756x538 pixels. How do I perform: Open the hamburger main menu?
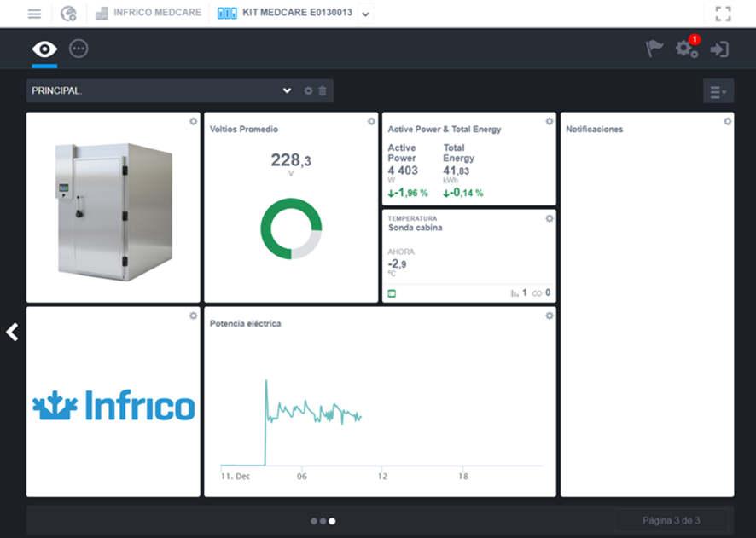coord(34,14)
